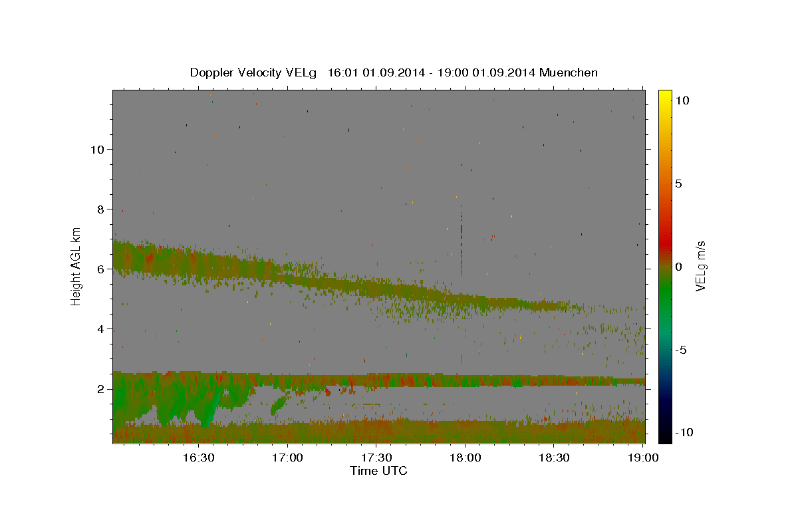This screenshot has height=532, width=798.
Task: Click the "VELg m/s" colorbar label
Action: (700, 266)
